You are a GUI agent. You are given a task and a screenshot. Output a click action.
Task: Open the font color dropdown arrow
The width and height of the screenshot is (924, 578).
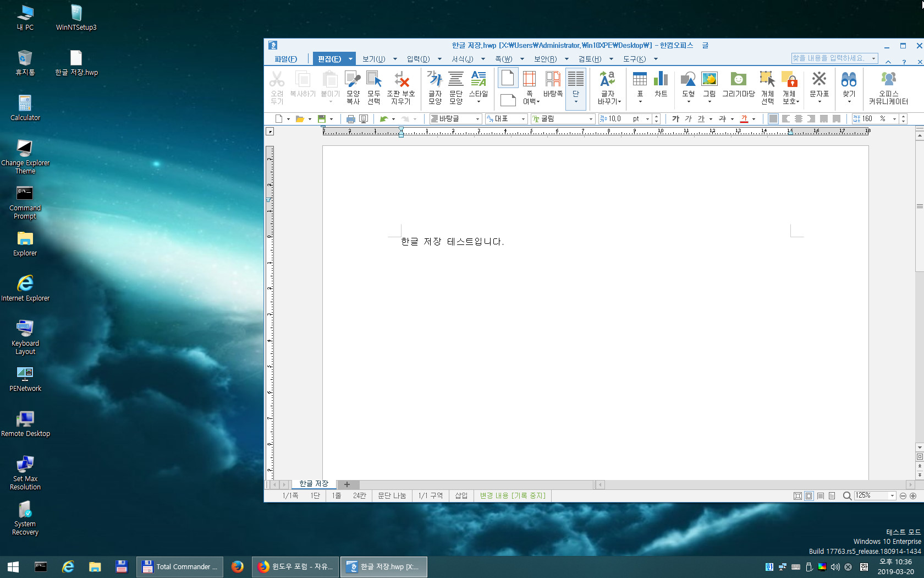[754, 119]
